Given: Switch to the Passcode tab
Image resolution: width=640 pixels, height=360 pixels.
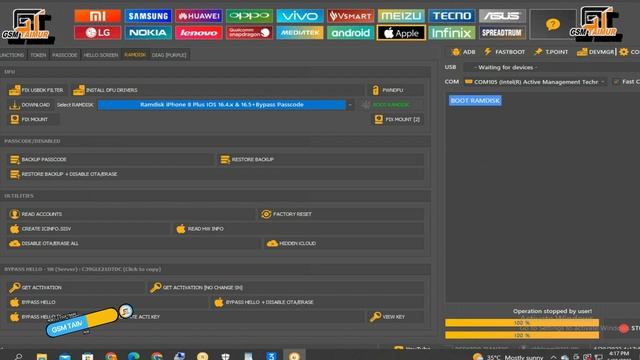Looking at the screenshot, I should [x=64, y=55].
